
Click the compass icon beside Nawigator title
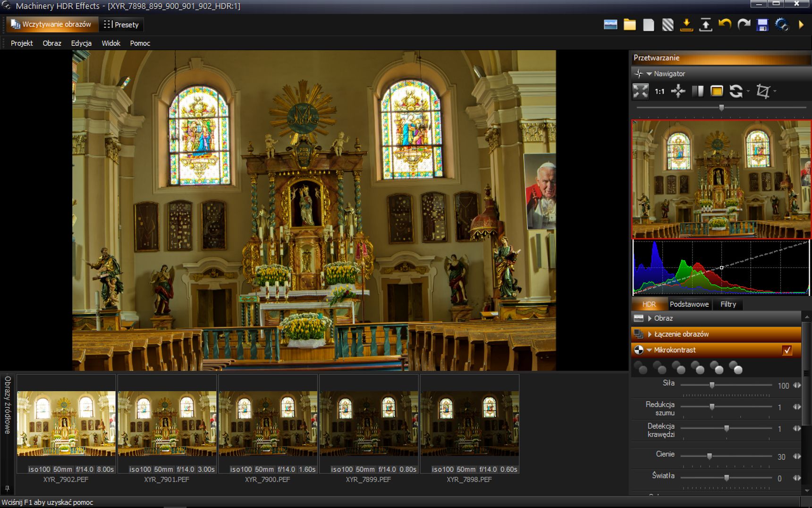(x=639, y=74)
